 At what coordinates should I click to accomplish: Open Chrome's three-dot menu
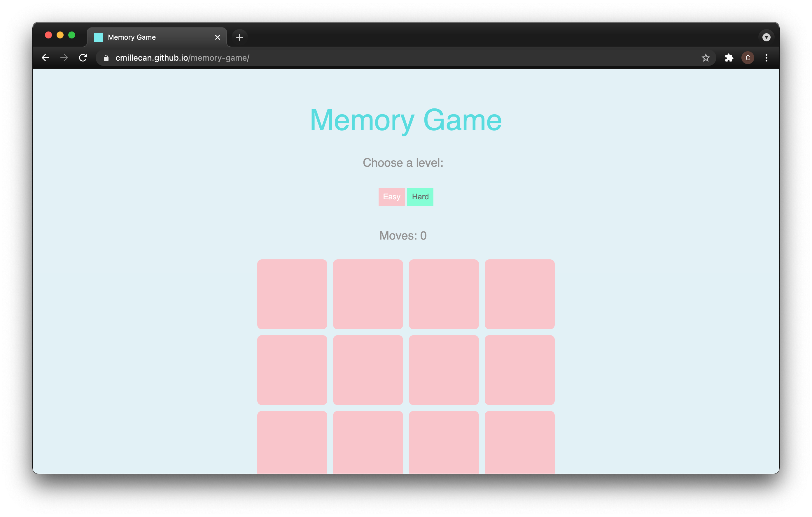tap(766, 58)
